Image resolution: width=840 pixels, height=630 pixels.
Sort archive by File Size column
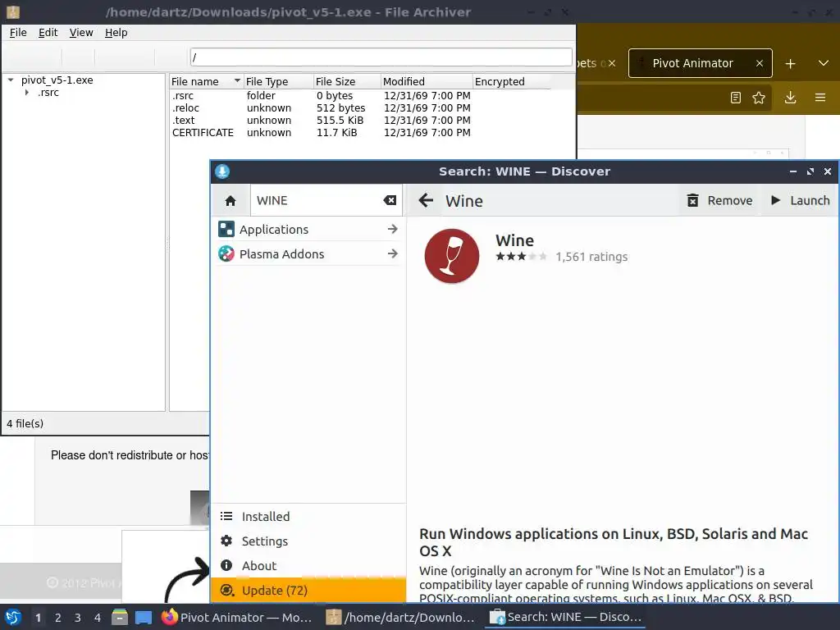347,81
